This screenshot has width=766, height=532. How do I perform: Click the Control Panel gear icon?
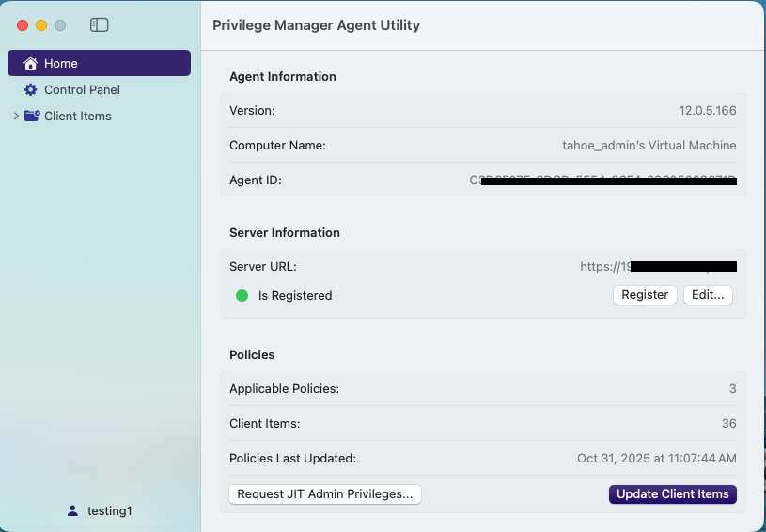coord(31,90)
